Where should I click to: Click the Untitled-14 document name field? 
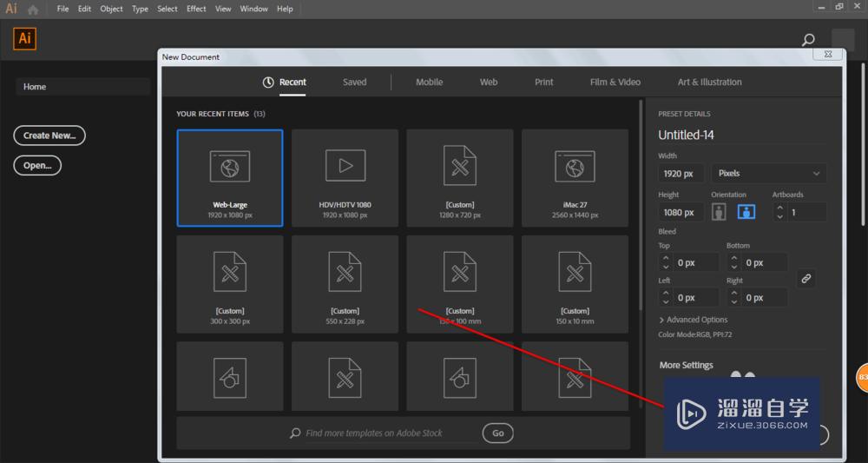pos(741,136)
